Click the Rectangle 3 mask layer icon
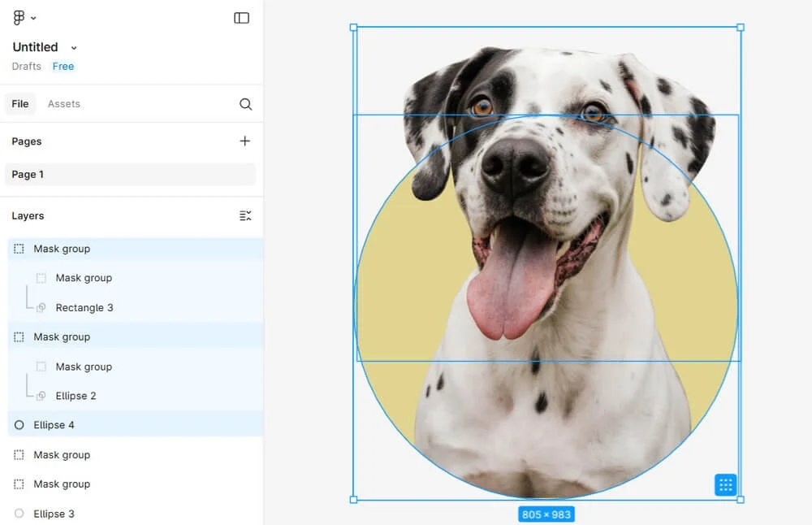 coord(41,308)
